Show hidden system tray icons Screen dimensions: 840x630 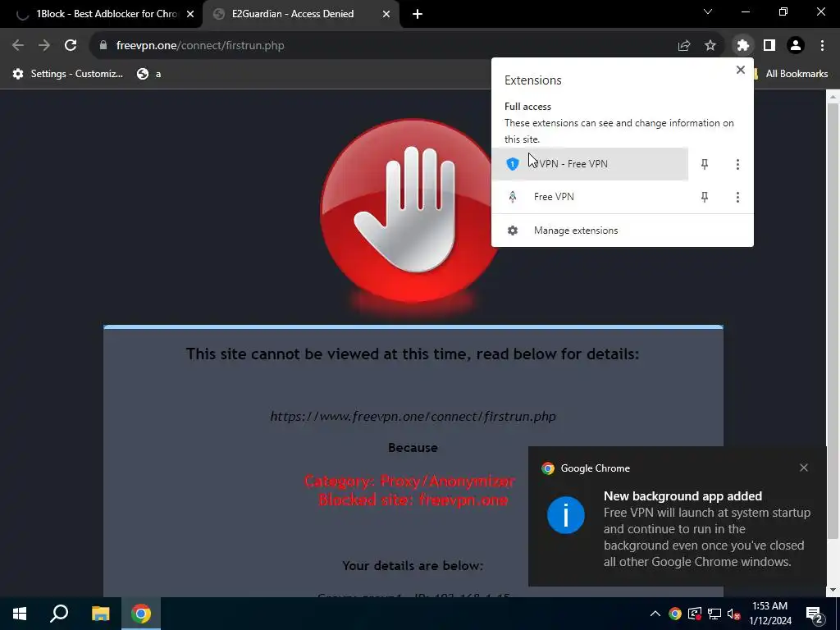(x=655, y=614)
